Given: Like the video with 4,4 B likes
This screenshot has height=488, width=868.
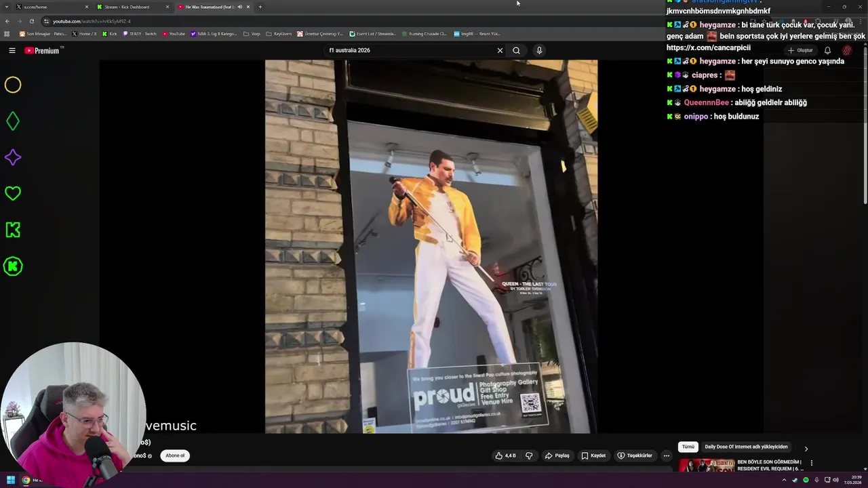Looking at the screenshot, I should (x=505, y=455).
